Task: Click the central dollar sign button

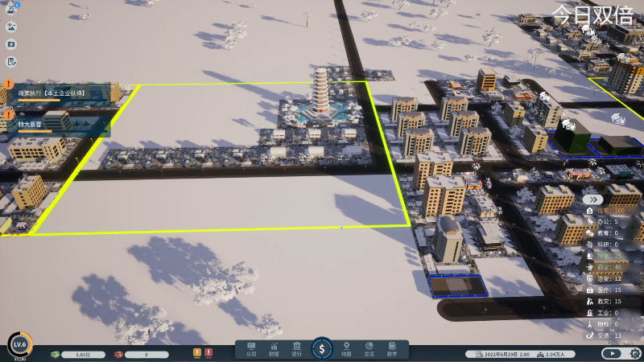Action: (321, 349)
